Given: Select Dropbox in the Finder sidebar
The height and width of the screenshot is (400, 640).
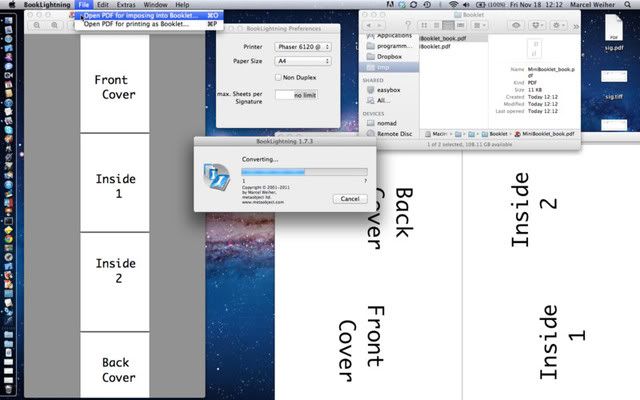Looking at the screenshot, I should click(390, 57).
